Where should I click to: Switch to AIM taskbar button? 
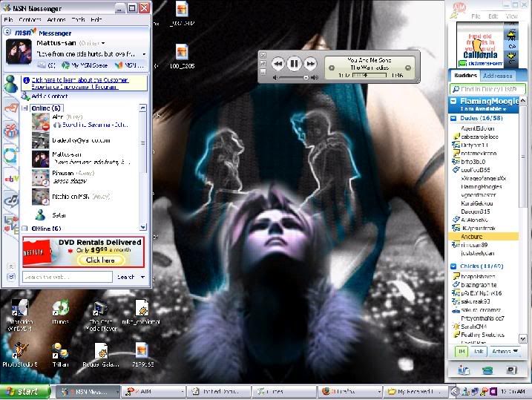pyautogui.click(x=153, y=392)
